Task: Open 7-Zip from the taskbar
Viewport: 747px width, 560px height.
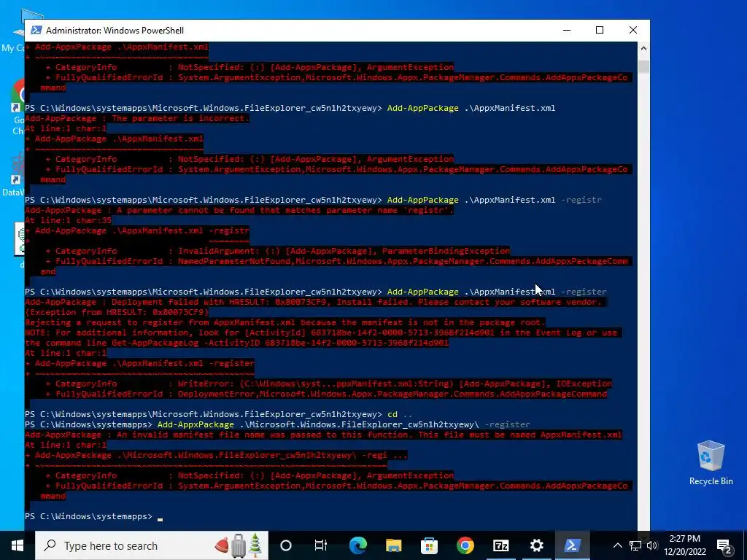Action: click(x=500, y=545)
